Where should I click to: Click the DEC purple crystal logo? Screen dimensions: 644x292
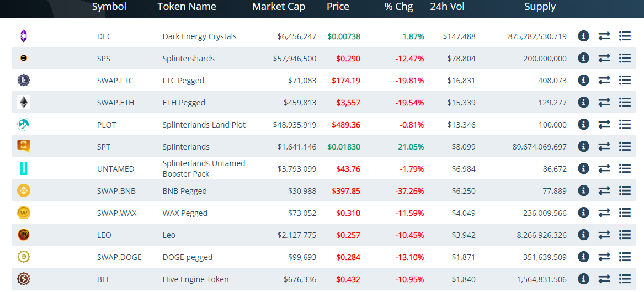click(x=23, y=36)
